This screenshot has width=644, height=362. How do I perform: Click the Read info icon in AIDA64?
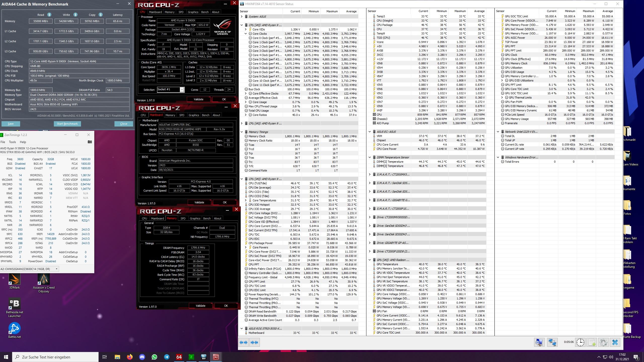pyautogui.click(x=49, y=15)
